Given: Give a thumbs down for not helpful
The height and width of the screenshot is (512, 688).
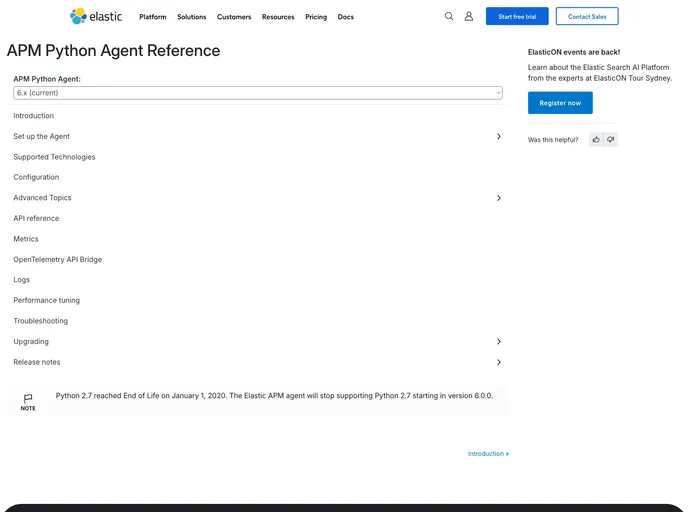Looking at the screenshot, I should (x=611, y=140).
